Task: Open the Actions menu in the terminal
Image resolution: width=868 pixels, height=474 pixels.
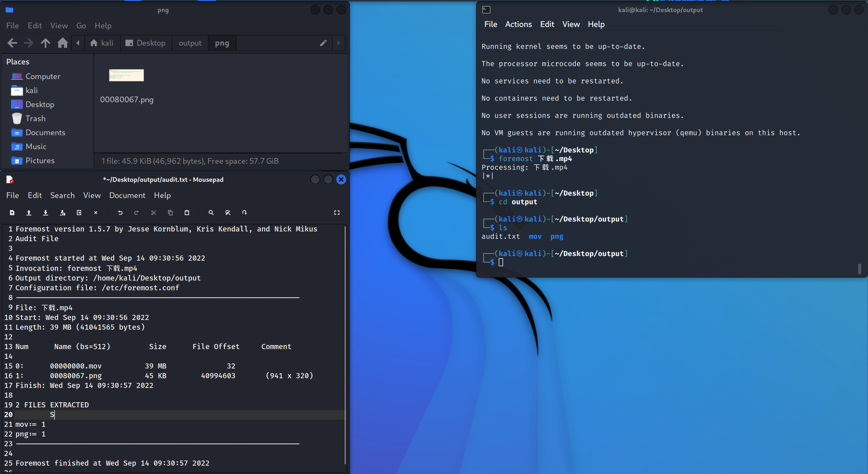Action: (x=518, y=24)
